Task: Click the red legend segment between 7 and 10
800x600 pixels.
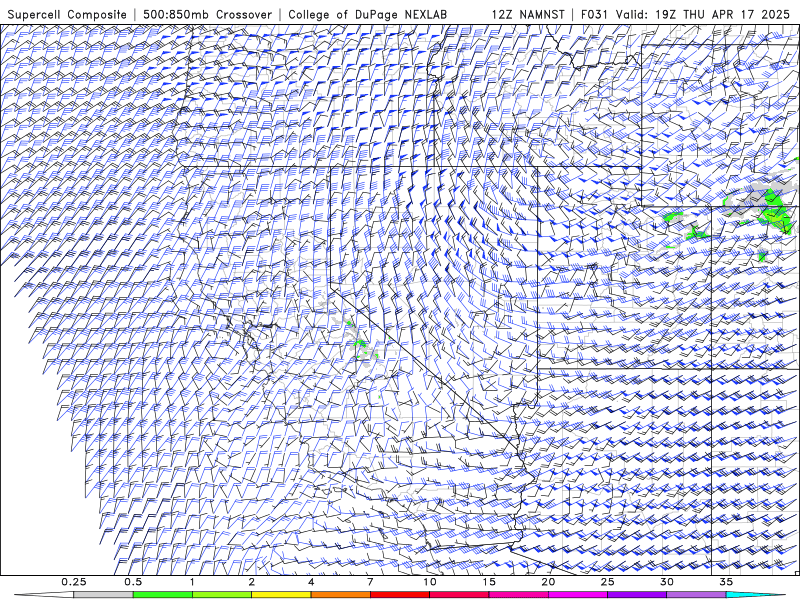Action: (x=399, y=595)
